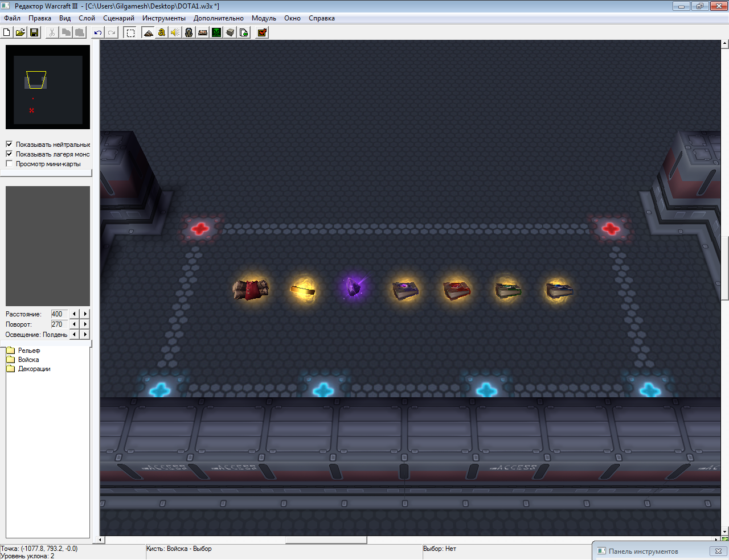Screen dimensions: 729x560
Task: Click the viewport vertical scrollbar down arrow
Action: (x=725, y=532)
